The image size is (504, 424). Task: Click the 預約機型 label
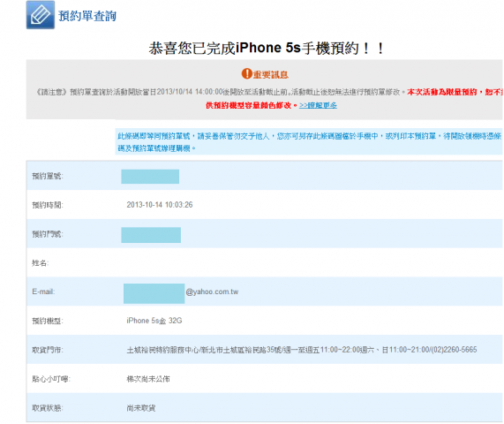[x=48, y=321]
